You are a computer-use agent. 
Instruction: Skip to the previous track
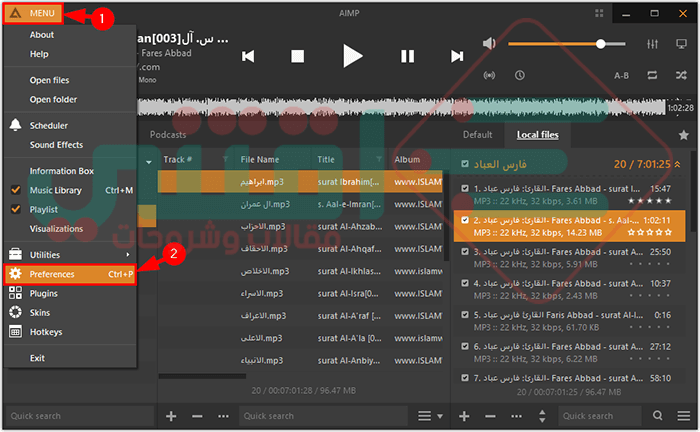coord(248,56)
